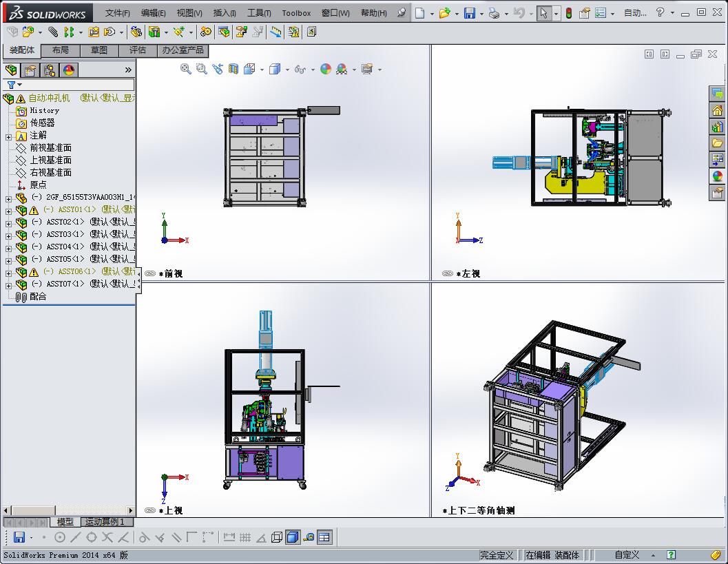The width and height of the screenshot is (728, 564).
Task: Click the Measure tape icon in bottom toolbar
Action: [309, 537]
